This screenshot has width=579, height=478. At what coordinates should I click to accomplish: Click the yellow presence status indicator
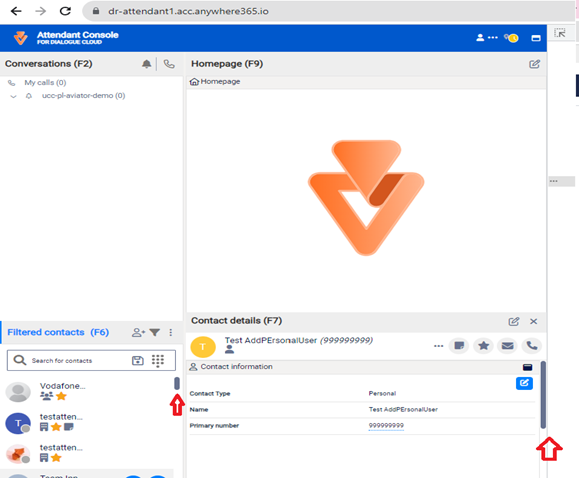coord(512,38)
